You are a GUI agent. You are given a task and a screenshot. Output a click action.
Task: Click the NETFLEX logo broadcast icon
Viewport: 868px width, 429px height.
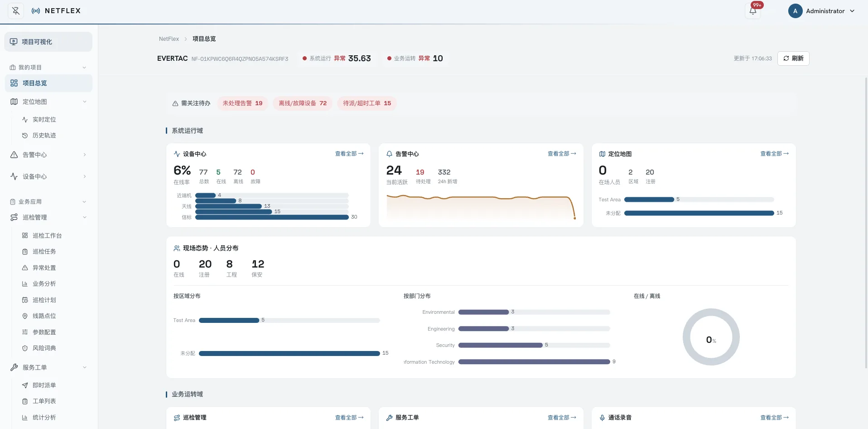(36, 11)
